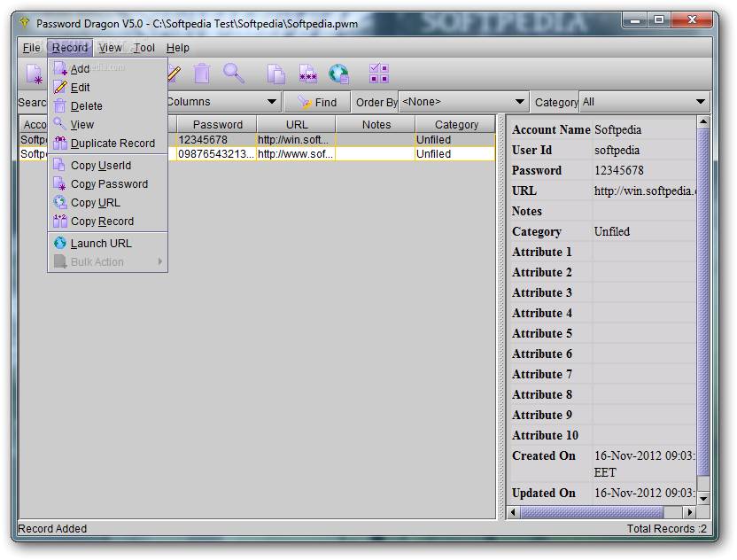737x560 pixels.
Task: Select the password cell 12345678
Action: 217,140
